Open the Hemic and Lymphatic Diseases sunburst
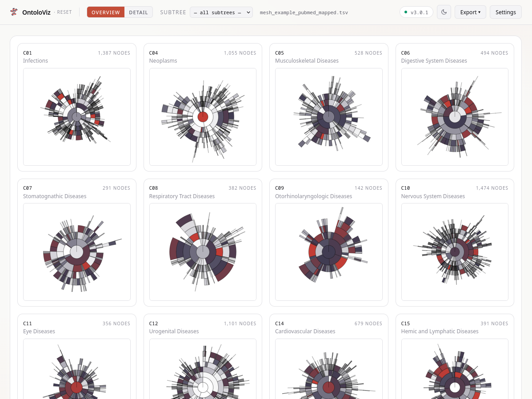The image size is (532, 399). point(455,369)
